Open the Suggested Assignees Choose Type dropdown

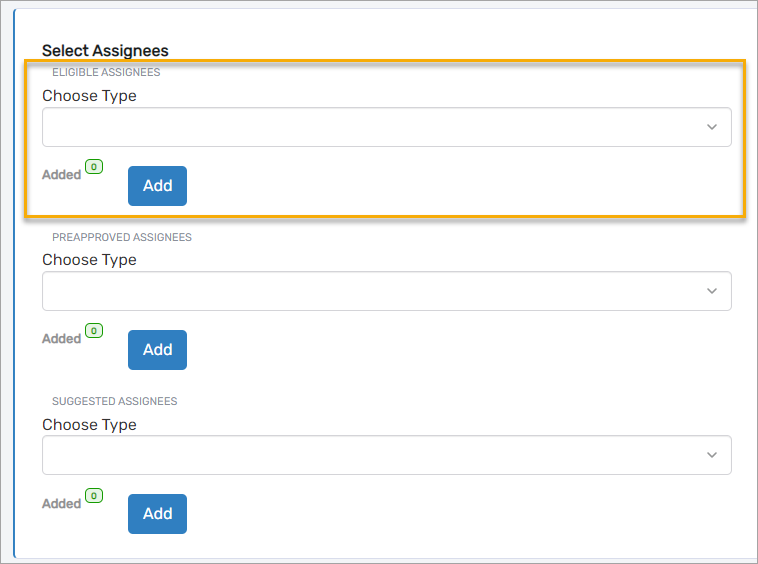[x=386, y=455]
